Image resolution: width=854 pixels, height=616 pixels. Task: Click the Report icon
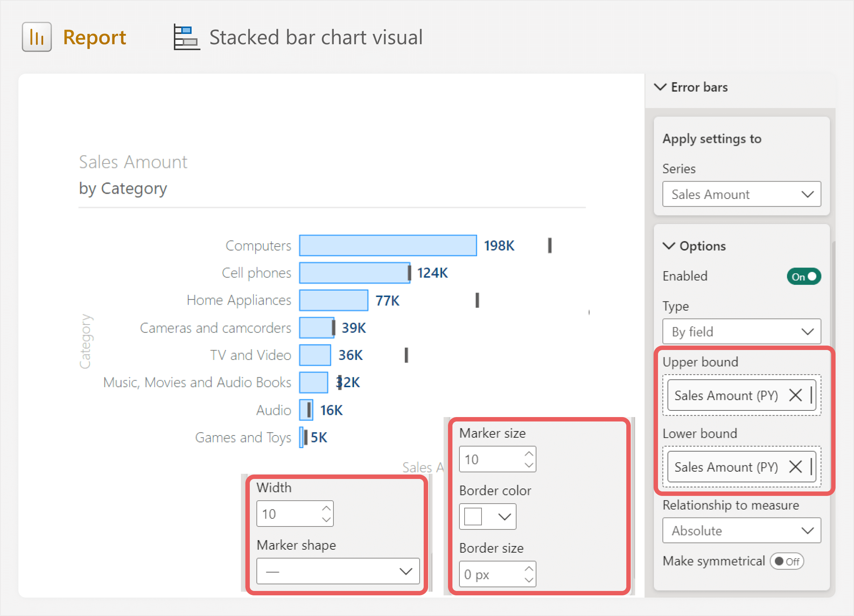coord(36,37)
